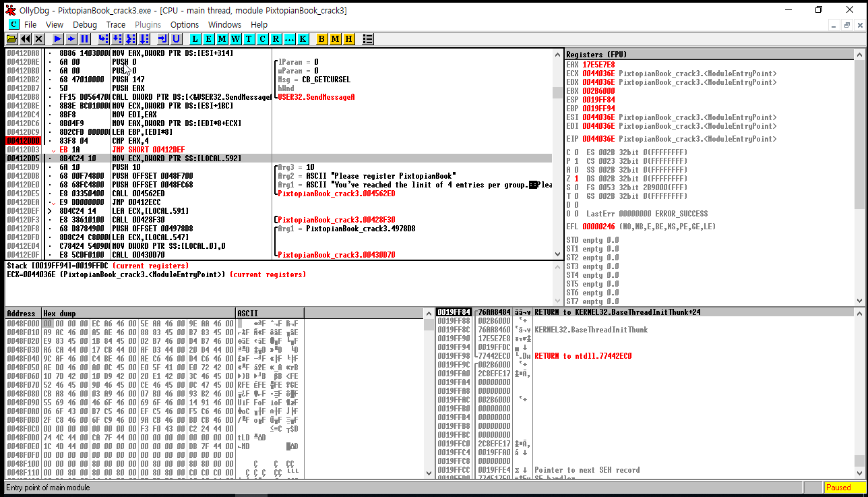Select EIP register value 0044036E
The image size is (868, 497).
[x=598, y=139]
